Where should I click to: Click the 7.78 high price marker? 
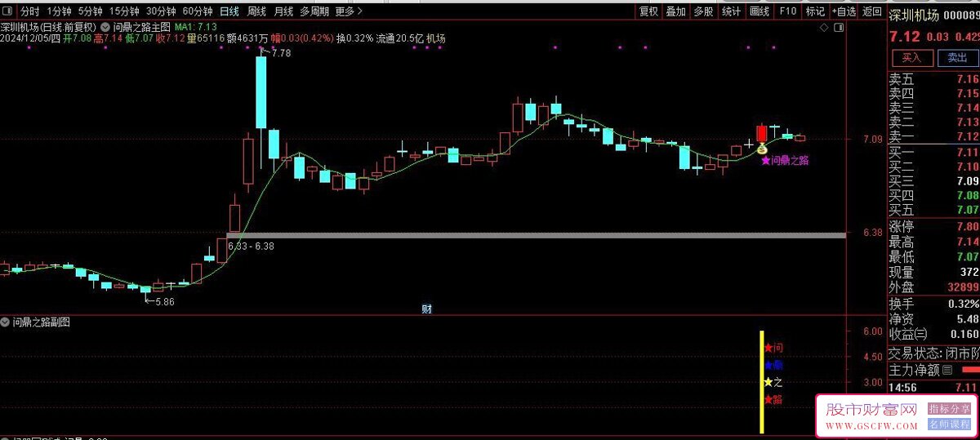281,53
